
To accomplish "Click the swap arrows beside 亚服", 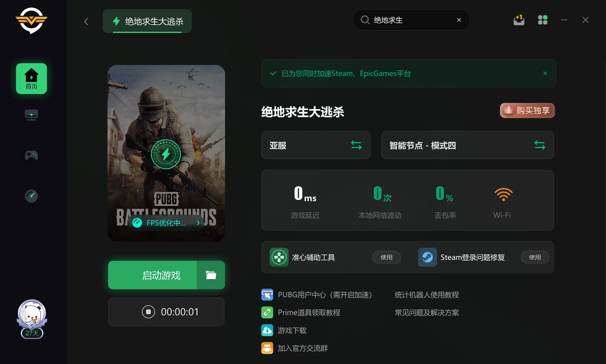I will [356, 145].
